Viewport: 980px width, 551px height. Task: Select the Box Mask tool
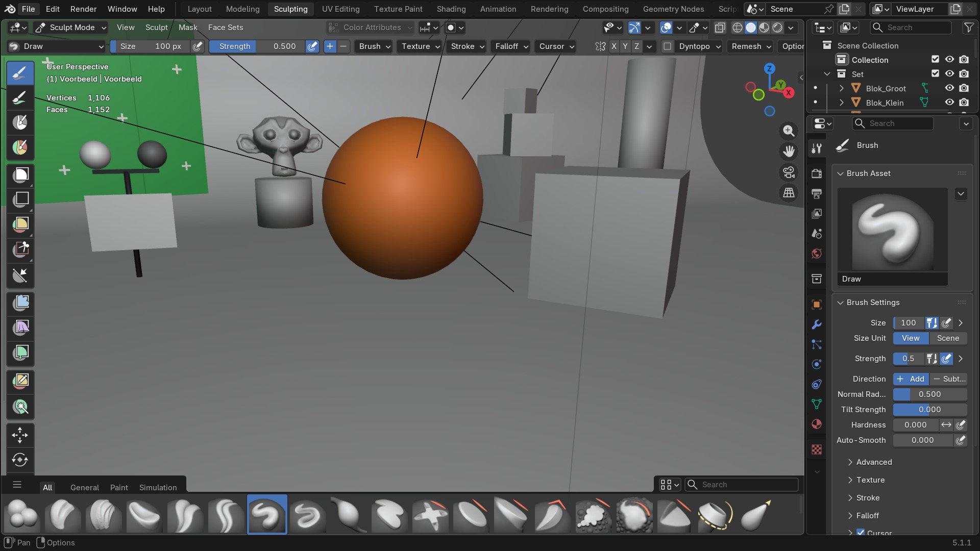20,175
